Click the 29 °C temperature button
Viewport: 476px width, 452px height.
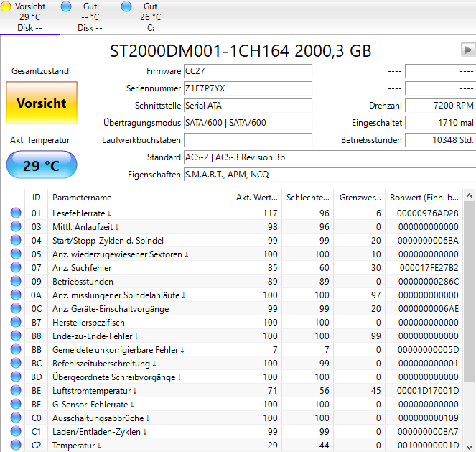point(42,165)
